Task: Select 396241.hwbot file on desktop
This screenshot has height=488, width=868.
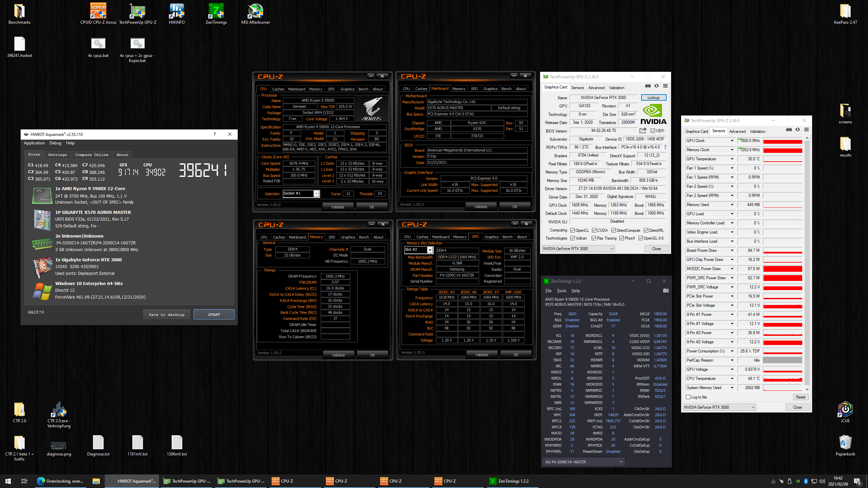Action: 19,47
